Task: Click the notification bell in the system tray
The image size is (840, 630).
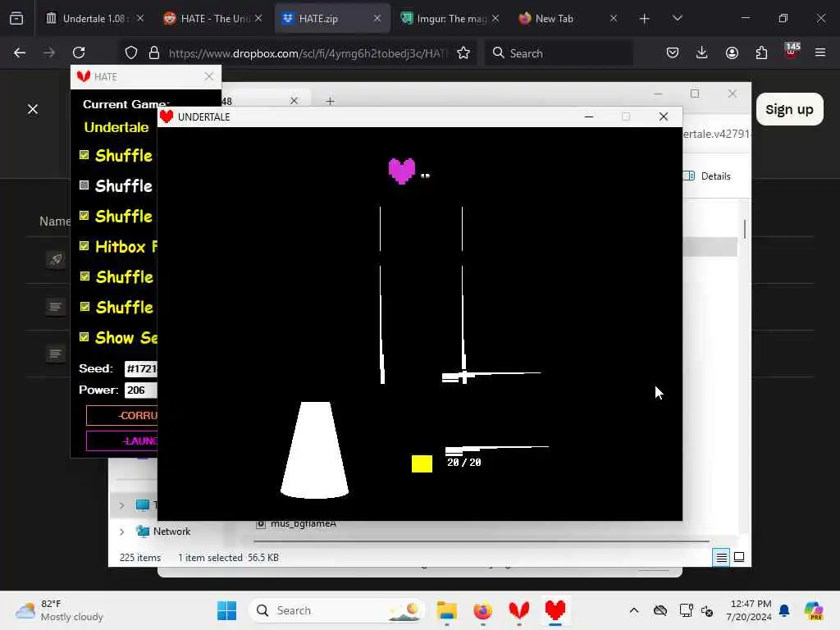Action: pos(784,610)
